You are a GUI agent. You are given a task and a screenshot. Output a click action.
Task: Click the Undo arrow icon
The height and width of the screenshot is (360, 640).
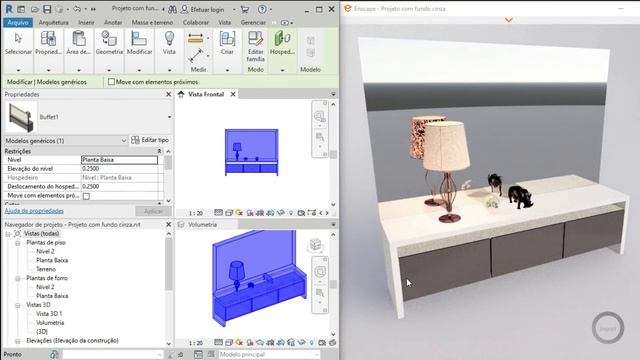77,9
